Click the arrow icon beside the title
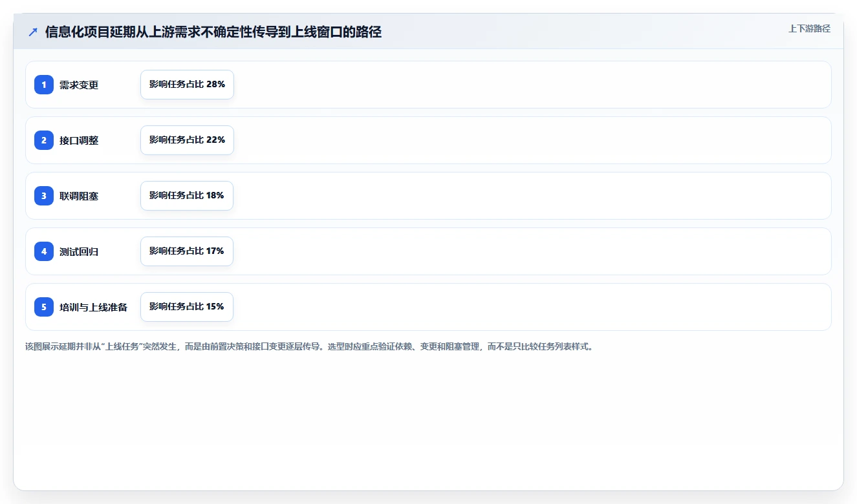This screenshot has height=504, width=857. coord(33,32)
